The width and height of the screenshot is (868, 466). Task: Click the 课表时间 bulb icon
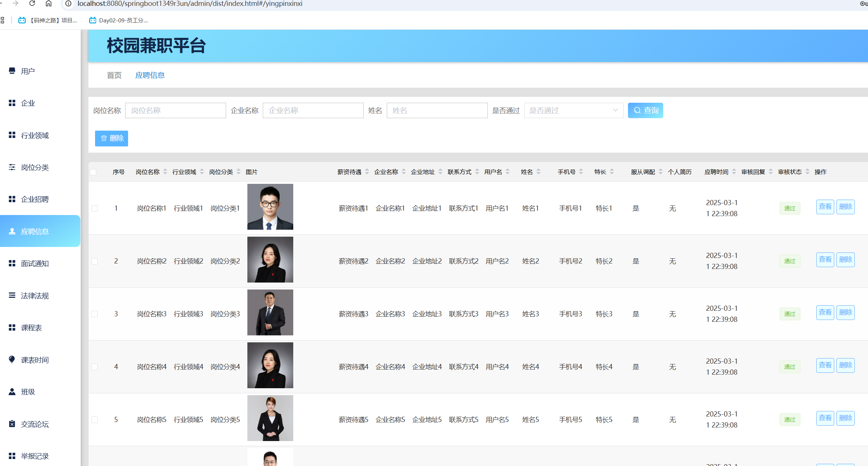(x=12, y=359)
